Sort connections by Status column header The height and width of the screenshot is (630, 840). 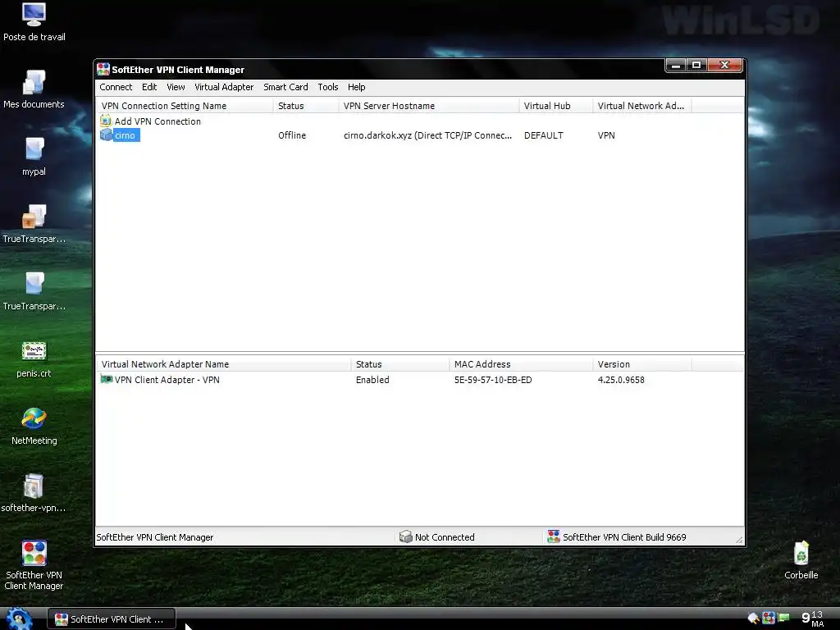click(x=306, y=106)
